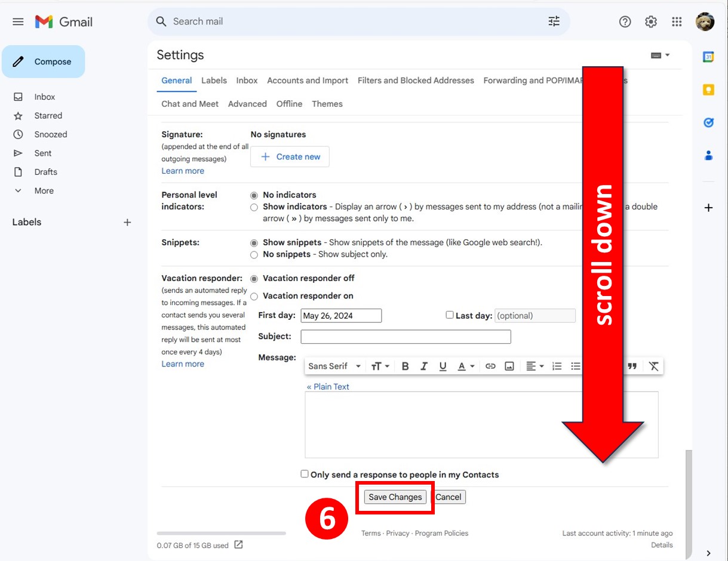Insert image icon in message toolbar
This screenshot has height=561, width=728.
[509, 366]
